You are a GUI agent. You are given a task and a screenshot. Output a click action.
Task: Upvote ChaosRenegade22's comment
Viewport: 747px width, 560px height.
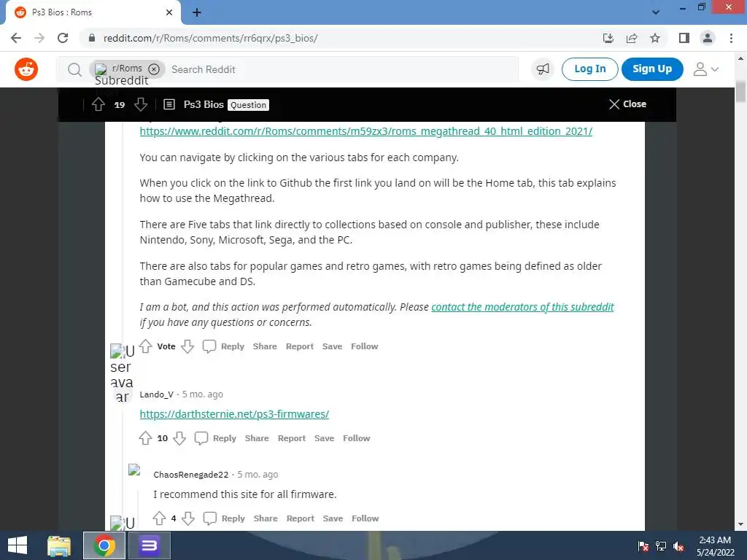[159, 518]
